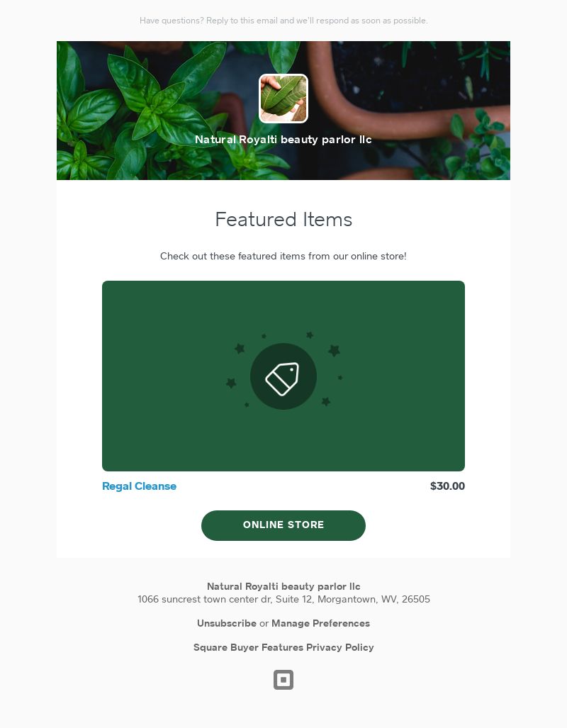Open the Regal Cleanse product link

pos(140,486)
